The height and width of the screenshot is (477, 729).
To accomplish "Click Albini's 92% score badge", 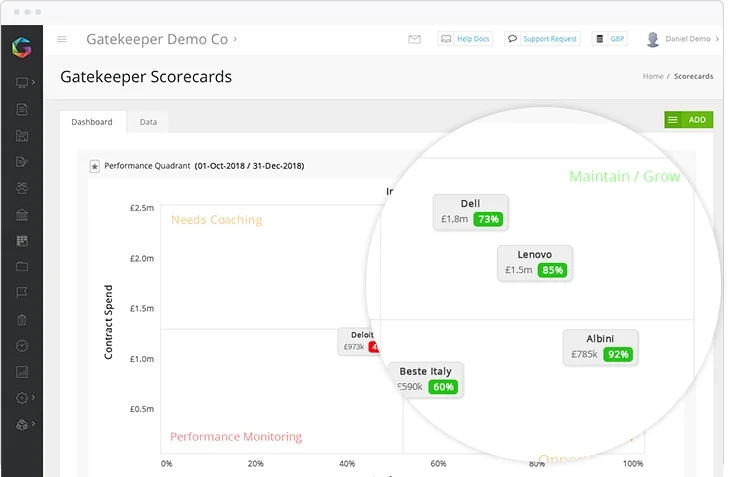I will coord(618,355).
